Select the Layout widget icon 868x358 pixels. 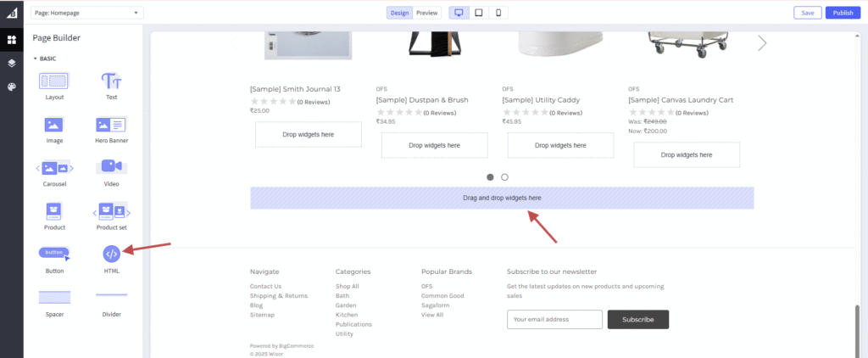click(54, 81)
